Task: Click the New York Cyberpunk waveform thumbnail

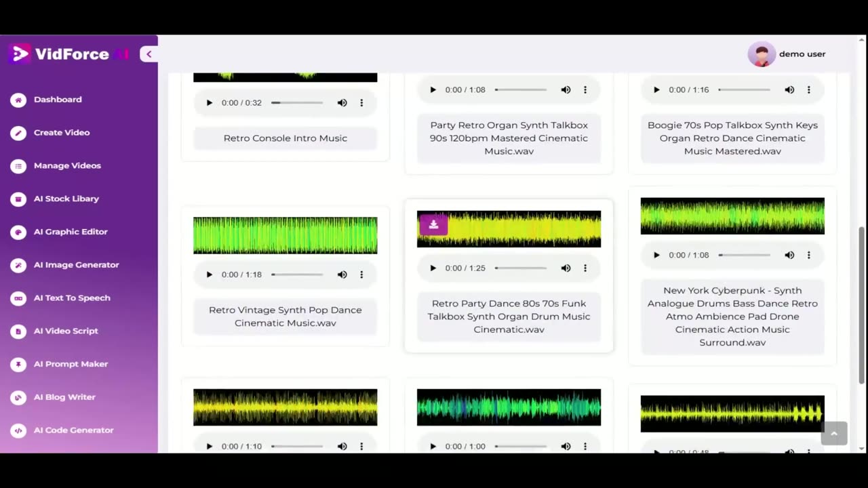Action: tap(732, 216)
